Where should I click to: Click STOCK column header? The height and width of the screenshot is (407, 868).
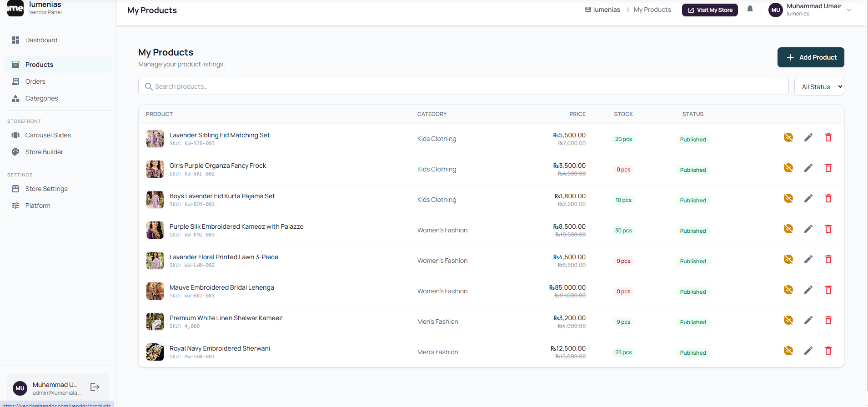click(x=623, y=114)
